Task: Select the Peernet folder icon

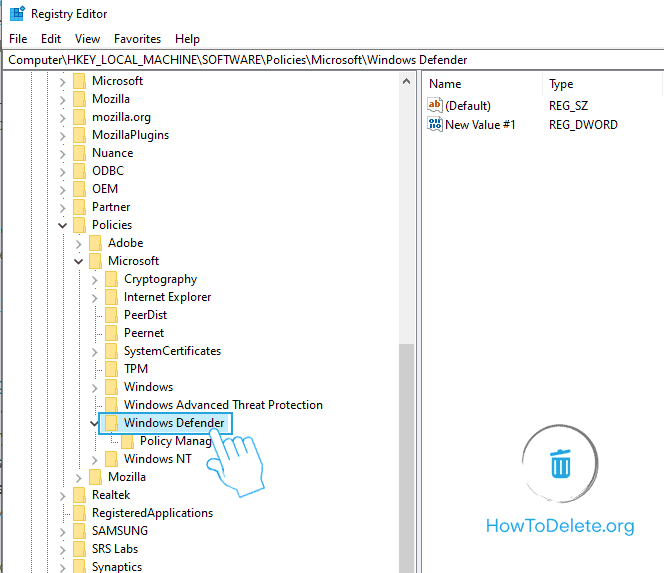Action: 112,333
